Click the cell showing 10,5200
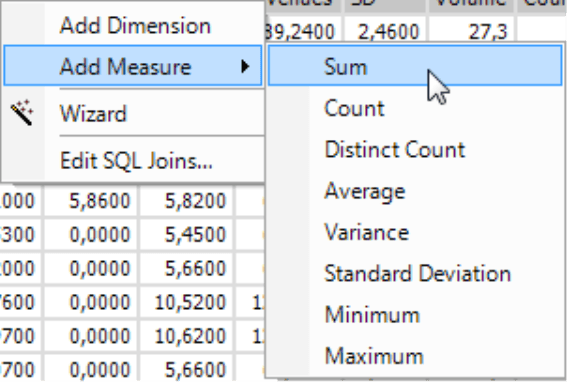Image resolution: width=567 pixels, height=382 pixels. point(187,302)
